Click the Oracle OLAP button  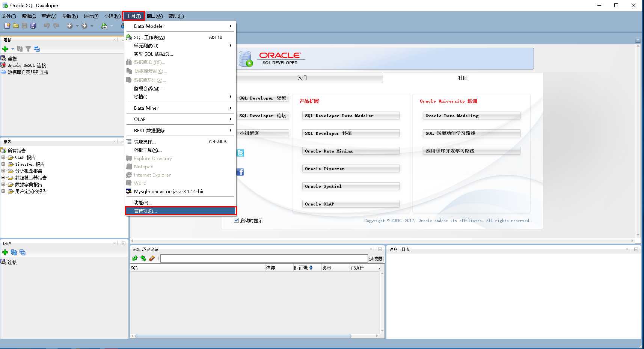pos(351,204)
